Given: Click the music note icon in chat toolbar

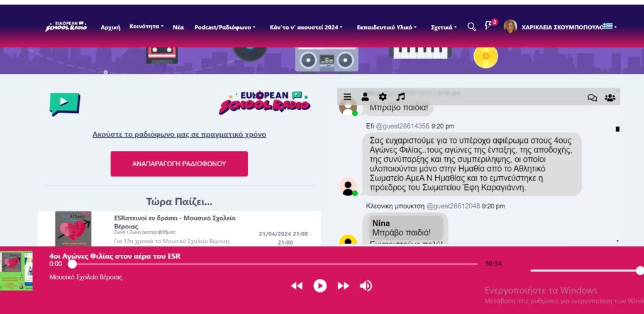Looking at the screenshot, I should (x=401, y=97).
